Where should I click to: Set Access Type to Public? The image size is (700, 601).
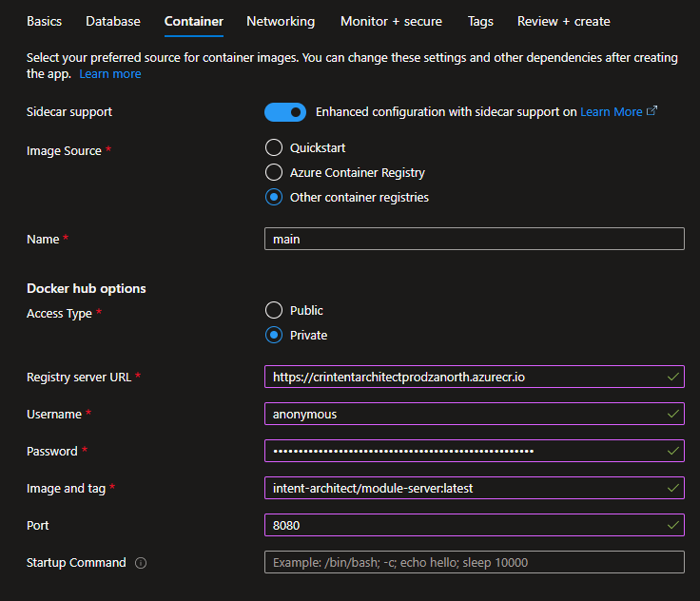tap(274, 310)
